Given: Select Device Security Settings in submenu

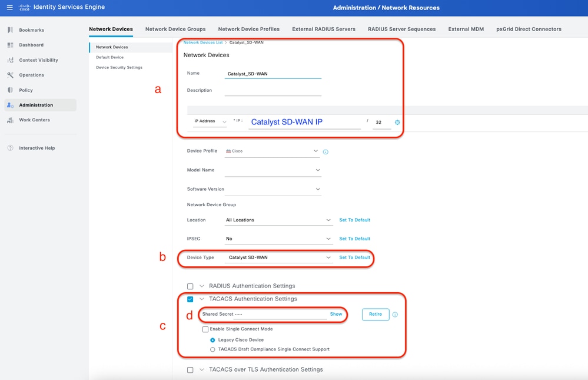Looking at the screenshot, I should [119, 68].
